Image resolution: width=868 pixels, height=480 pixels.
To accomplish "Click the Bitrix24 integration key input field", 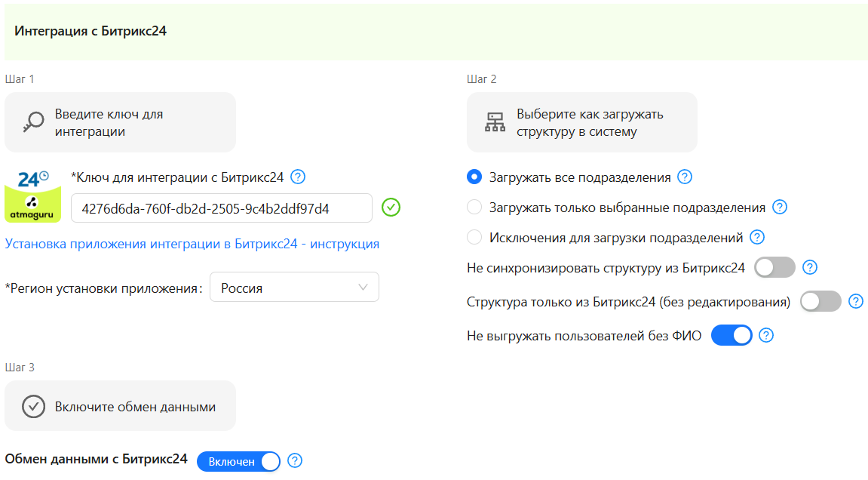I will pyautogui.click(x=221, y=208).
